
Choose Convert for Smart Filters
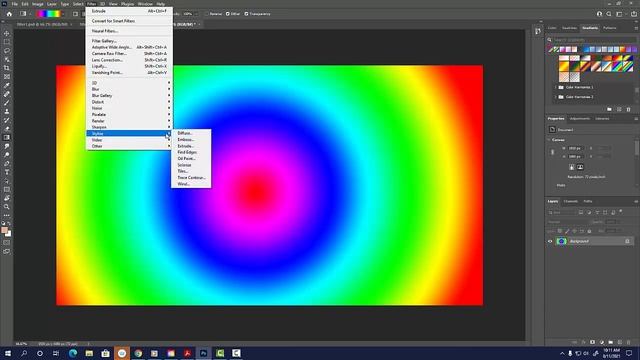129,21
